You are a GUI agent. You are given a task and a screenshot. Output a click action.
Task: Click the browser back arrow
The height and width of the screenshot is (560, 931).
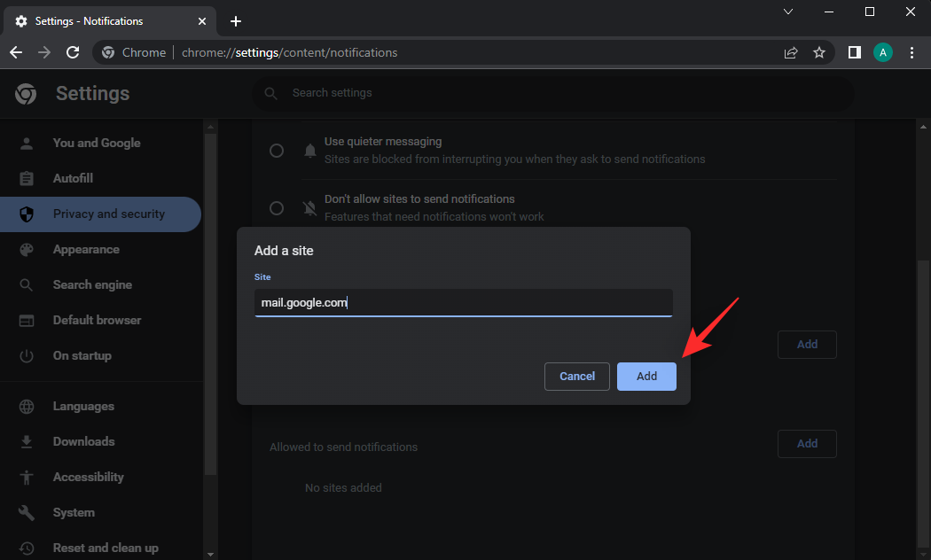[x=16, y=52]
